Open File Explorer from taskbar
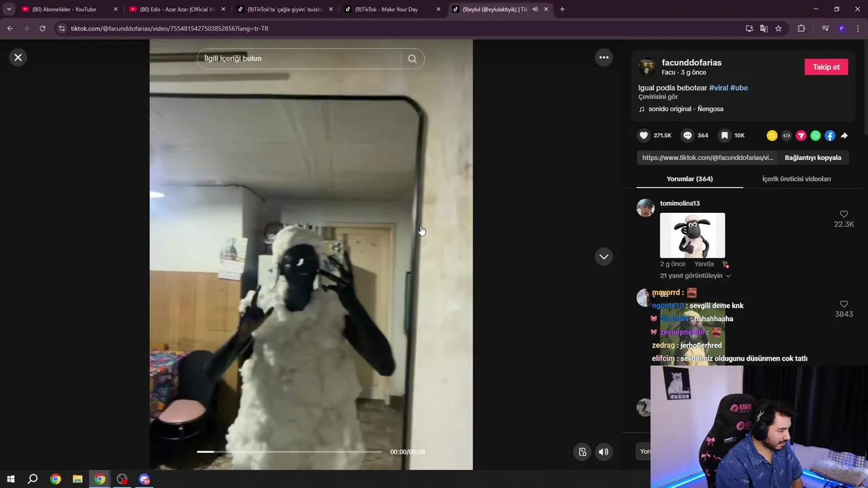 pos(77,479)
